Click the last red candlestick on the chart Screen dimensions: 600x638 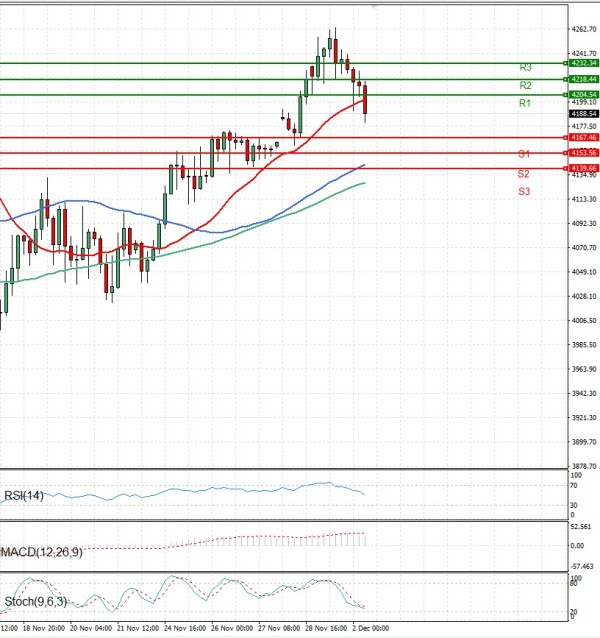click(x=366, y=100)
